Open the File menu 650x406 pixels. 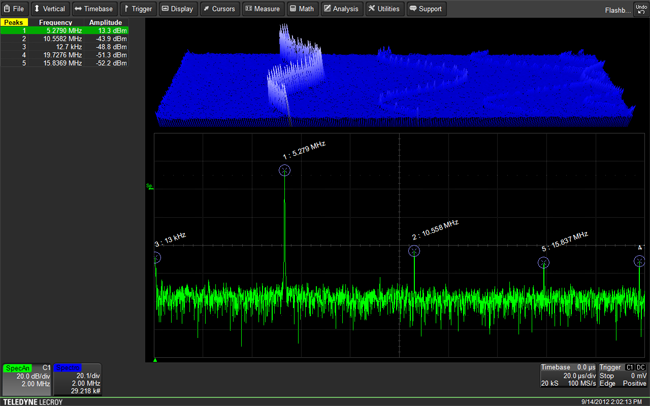pyautogui.click(x=14, y=9)
